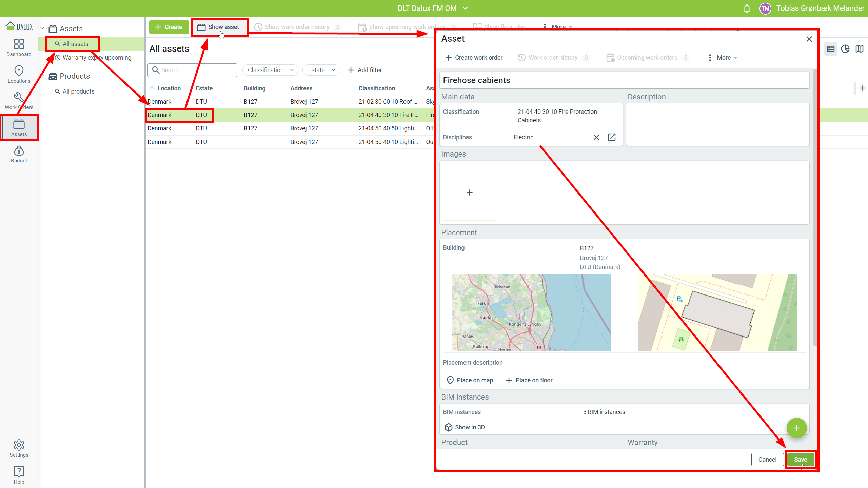
Task: Remove the Electric discipline value
Action: pos(596,137)
